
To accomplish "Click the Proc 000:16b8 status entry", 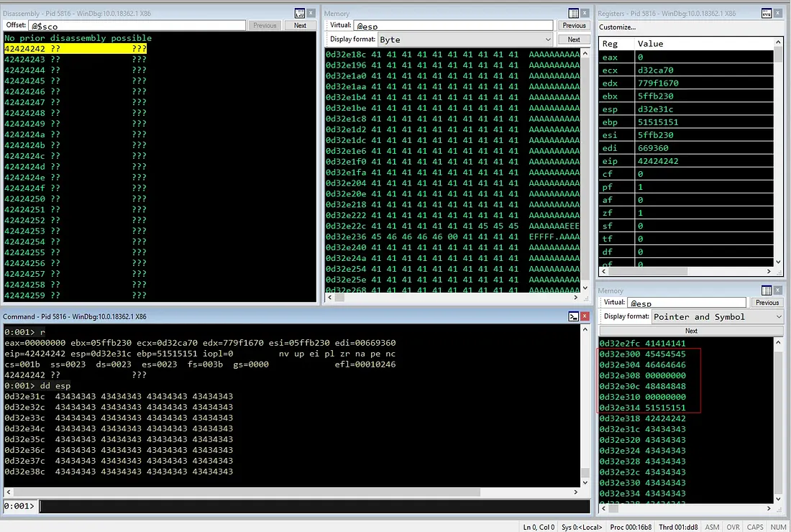I will click(x=631, y=527).
